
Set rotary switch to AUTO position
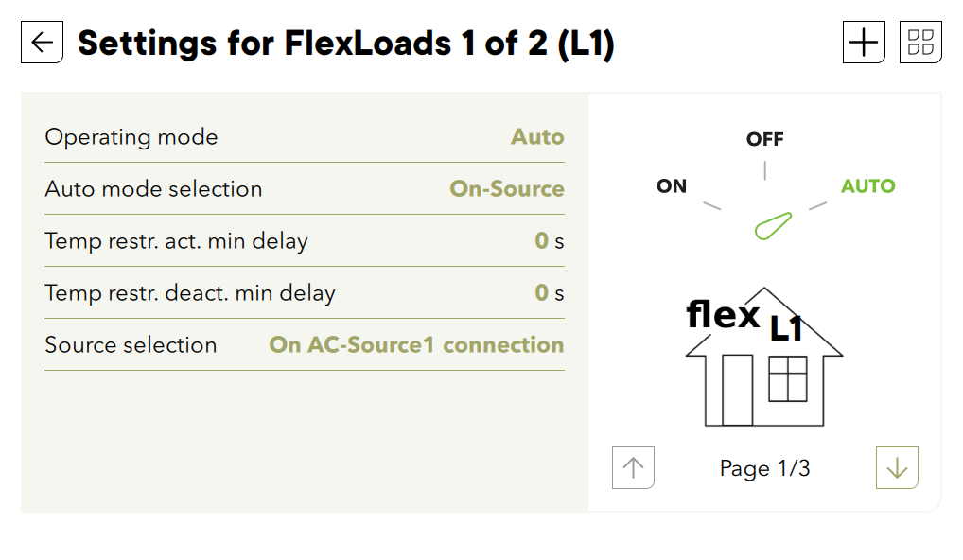[x=867, y=186]
